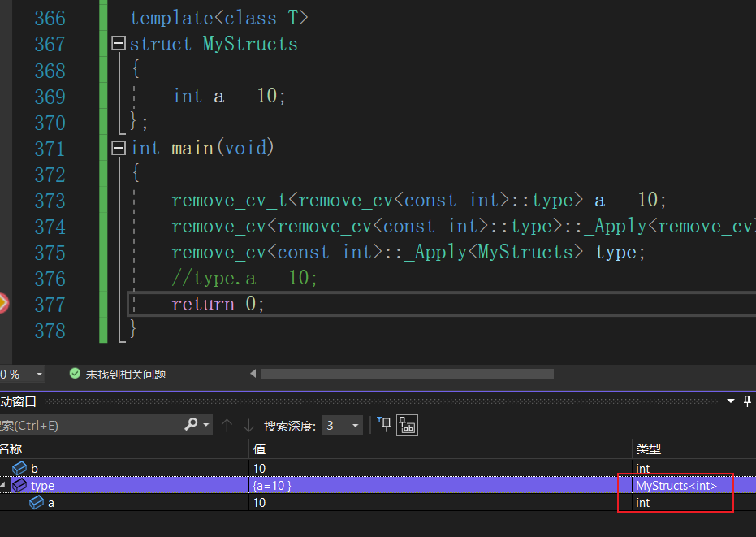Click the editor horizontal scrollbar thumb

[x=408, y=374]
